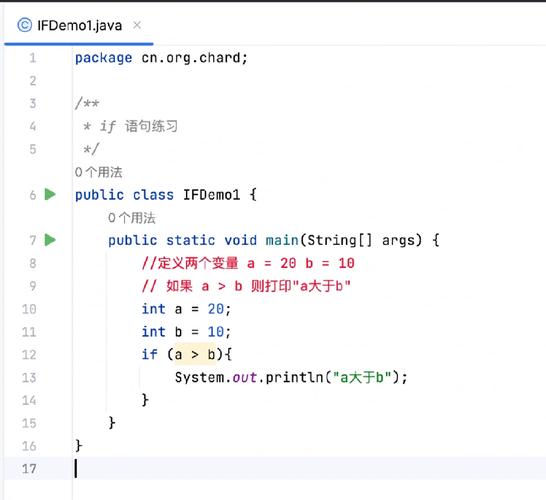546x500 pixels.
Task: Click class name 'IFDemo1' in declaration
Action: click(212, 195)
